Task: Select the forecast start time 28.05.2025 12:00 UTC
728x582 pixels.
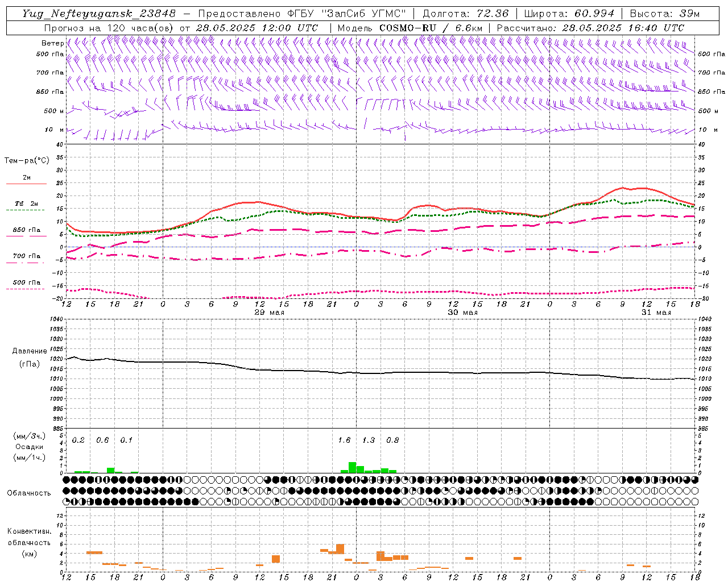Action: [x=257, y=28]
